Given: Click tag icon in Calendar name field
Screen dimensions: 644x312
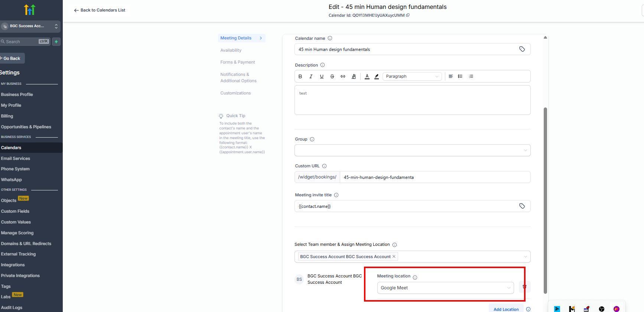Looking at the screenshot, I should [522, 49].
